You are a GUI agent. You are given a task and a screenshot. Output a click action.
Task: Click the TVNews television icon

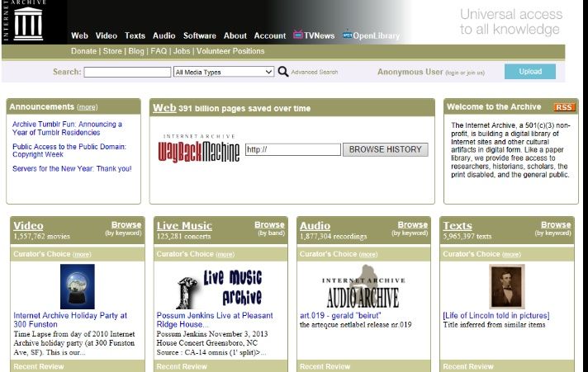coord(298,35)
